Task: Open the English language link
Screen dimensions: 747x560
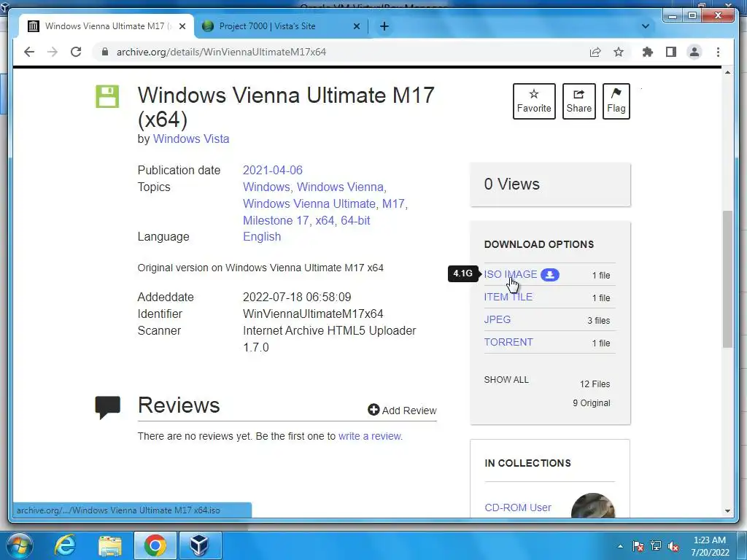Action: pyautogui.click(x=262, y=237)
